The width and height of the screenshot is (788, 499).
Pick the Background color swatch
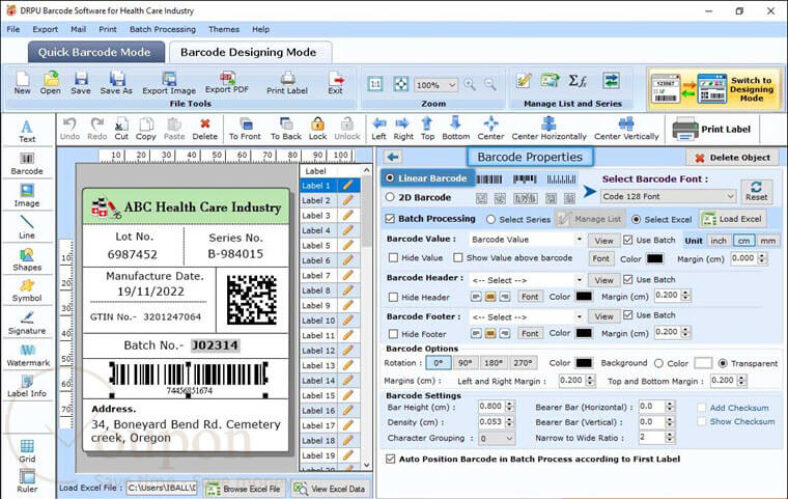tap(703, 363)
